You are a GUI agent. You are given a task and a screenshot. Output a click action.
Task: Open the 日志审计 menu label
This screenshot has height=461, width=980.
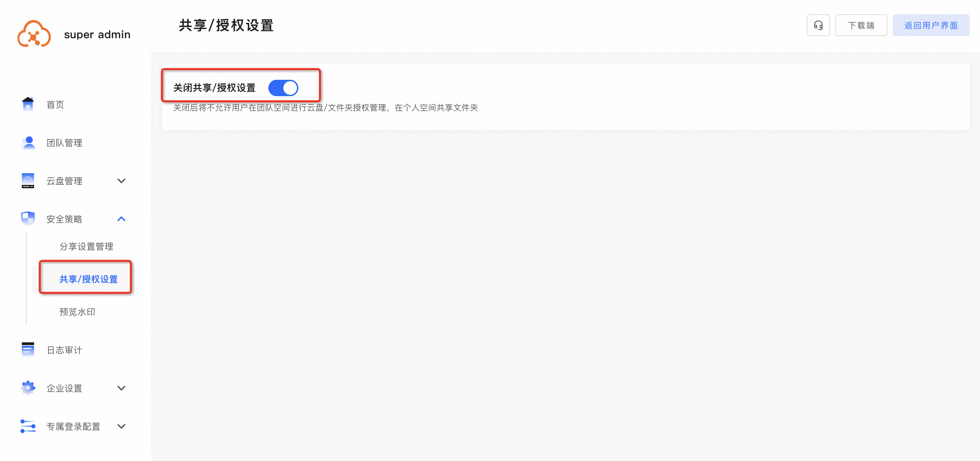click(64, 350)
